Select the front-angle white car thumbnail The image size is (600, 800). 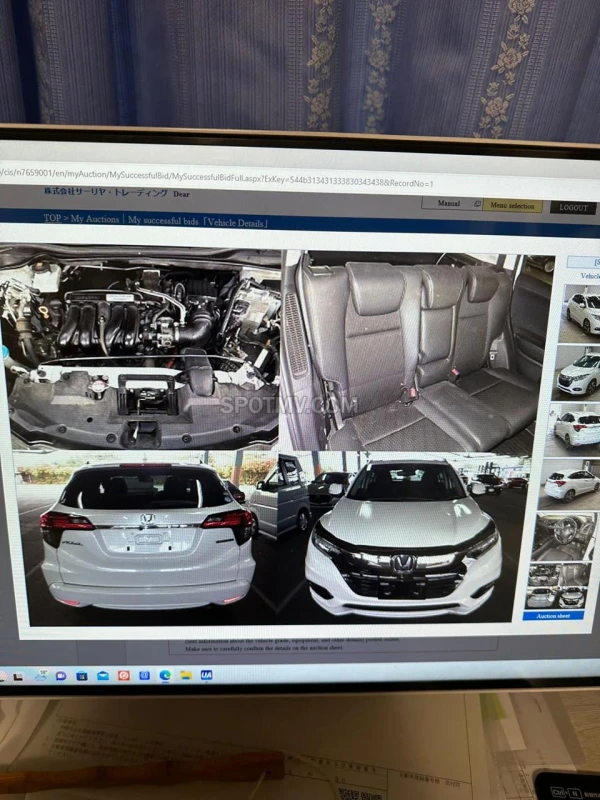tap(577, 373)
